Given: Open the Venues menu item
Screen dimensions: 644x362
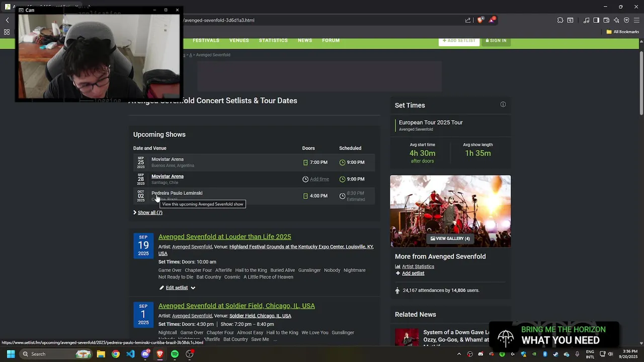Looking at the screenshot, I should tap(239, 40).
